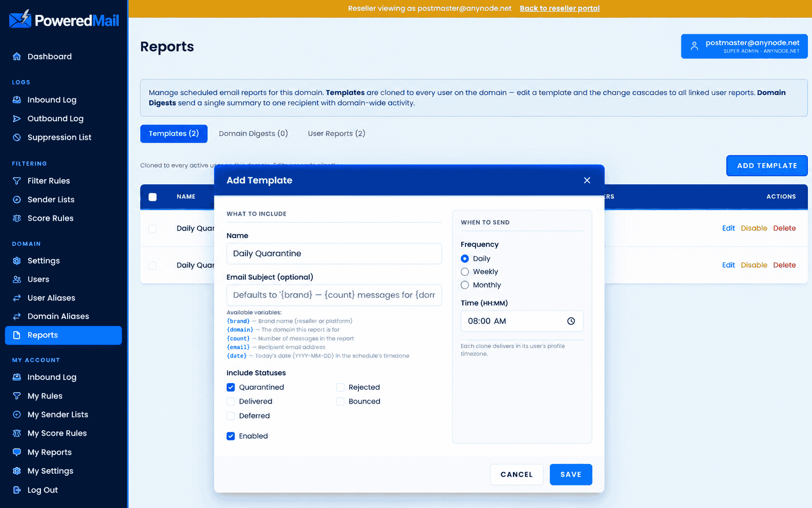This screenshot has height=508, width=812.
Task: Open My Settings in sidebar
Action: pos(63,471)
